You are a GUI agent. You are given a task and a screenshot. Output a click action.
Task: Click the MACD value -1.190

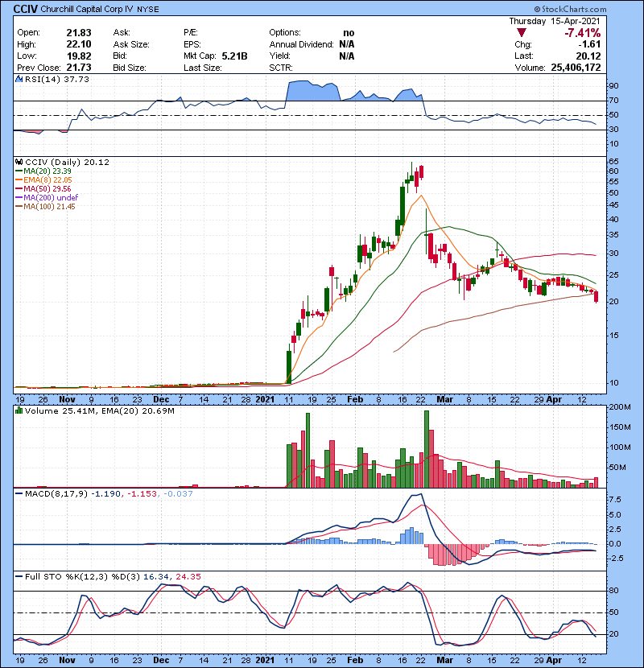[106, 494]
